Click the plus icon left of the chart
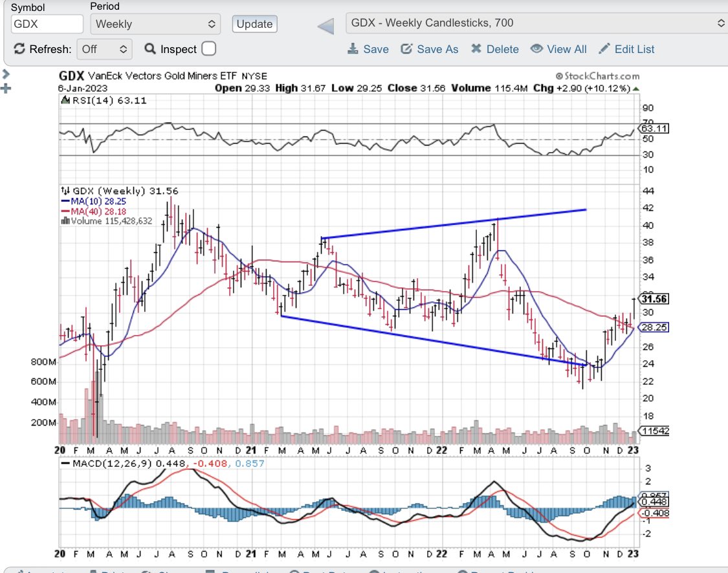This screenshot has height=573, width=728. [6, 89]
